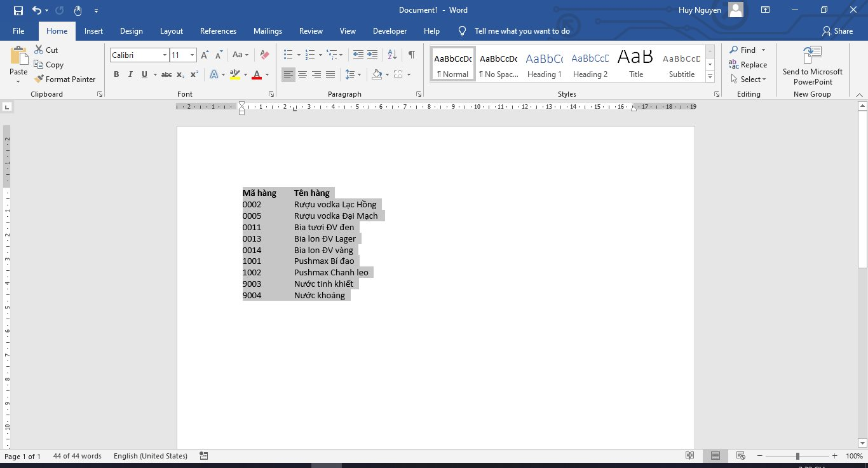Click the 44 of 44 words counter
Image resolution: width=868 pixels, height=468 pixels.
(x=78, y=456)
